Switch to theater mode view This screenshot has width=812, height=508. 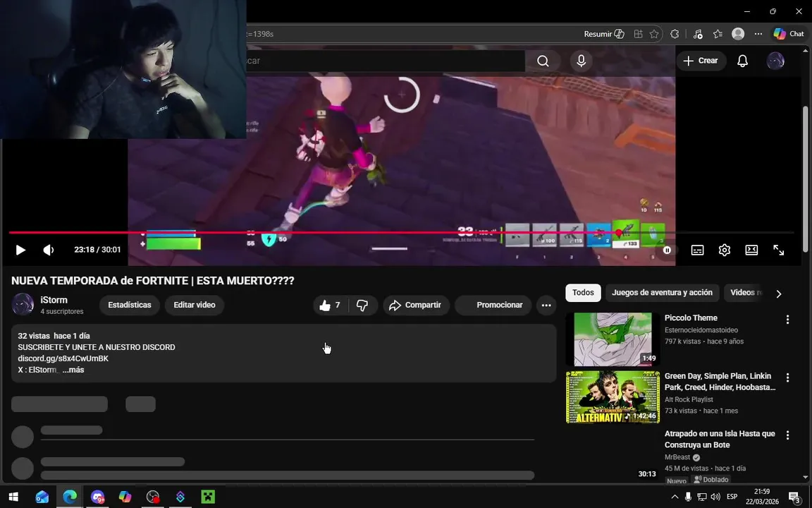[x=751, y=250]
